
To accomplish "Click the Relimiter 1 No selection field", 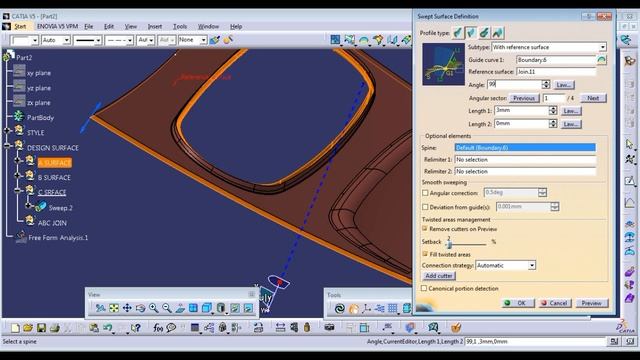I will 525,160.
